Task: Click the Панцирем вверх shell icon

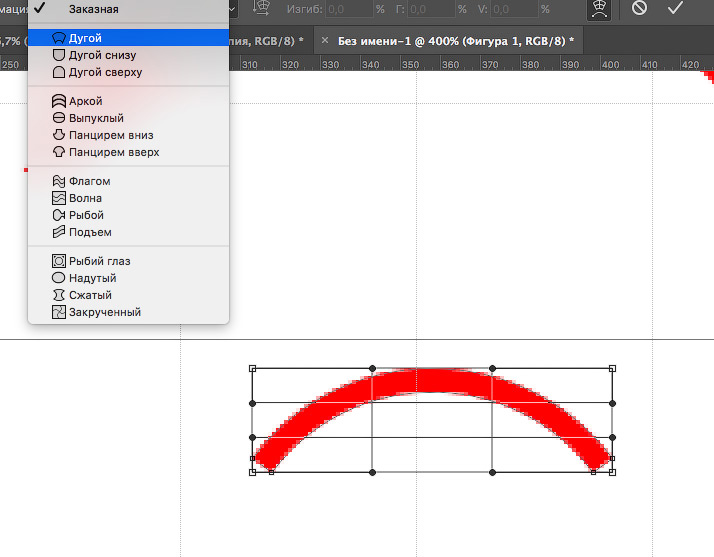Action: tap(59, 152)
